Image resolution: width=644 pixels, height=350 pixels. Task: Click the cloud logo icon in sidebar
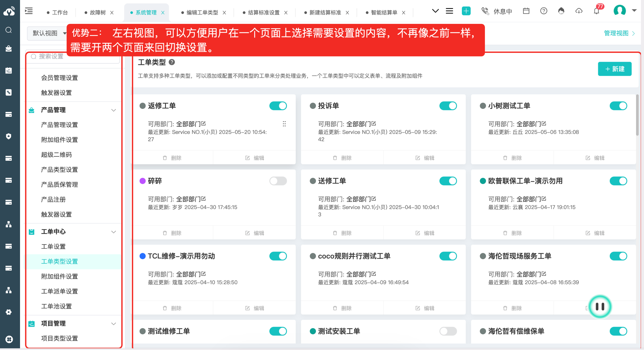tap(9, 11)
